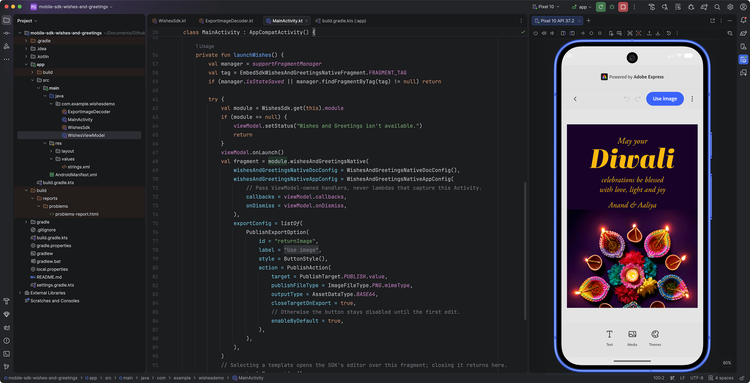Expand the External Libraries node
Viewport: 750px width, 383px height.
coord(20,293)
